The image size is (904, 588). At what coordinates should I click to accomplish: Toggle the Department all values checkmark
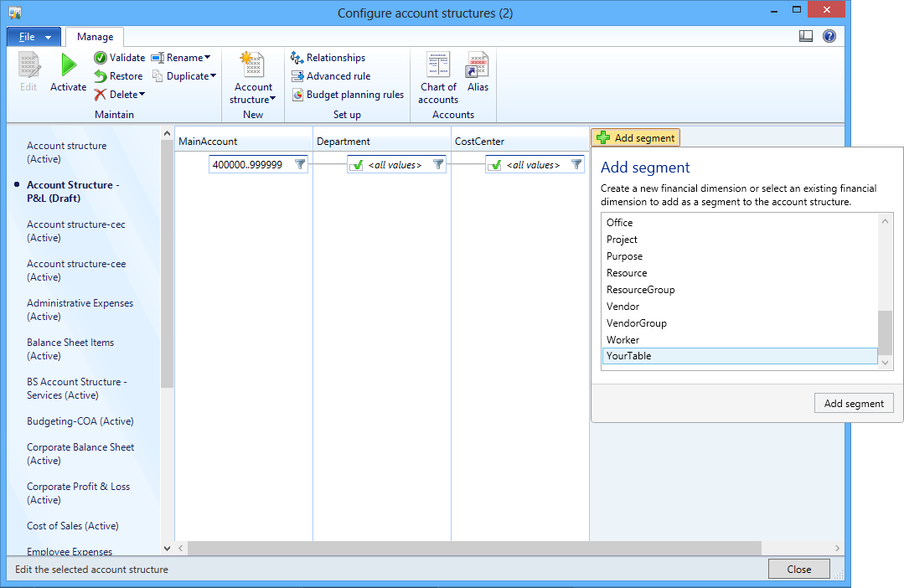[x=357, y=165]
